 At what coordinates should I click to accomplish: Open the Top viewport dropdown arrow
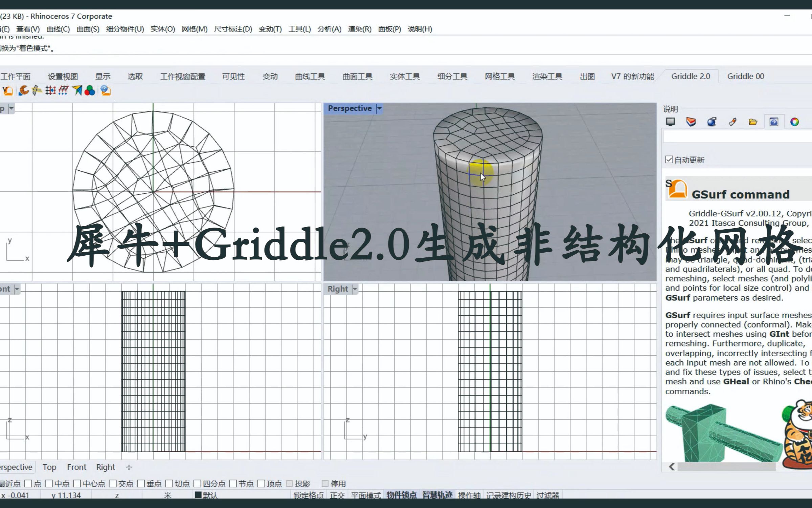12,109
